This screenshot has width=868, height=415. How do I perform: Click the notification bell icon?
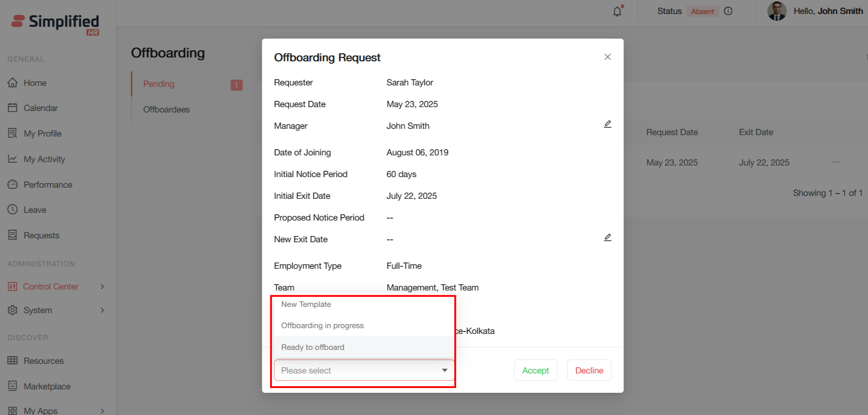click(617, 11)
